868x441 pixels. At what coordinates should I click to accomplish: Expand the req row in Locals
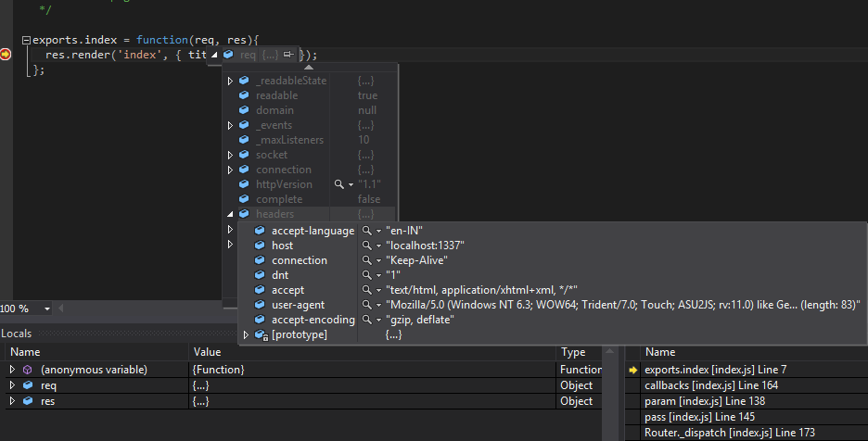(x=12, y=385)
